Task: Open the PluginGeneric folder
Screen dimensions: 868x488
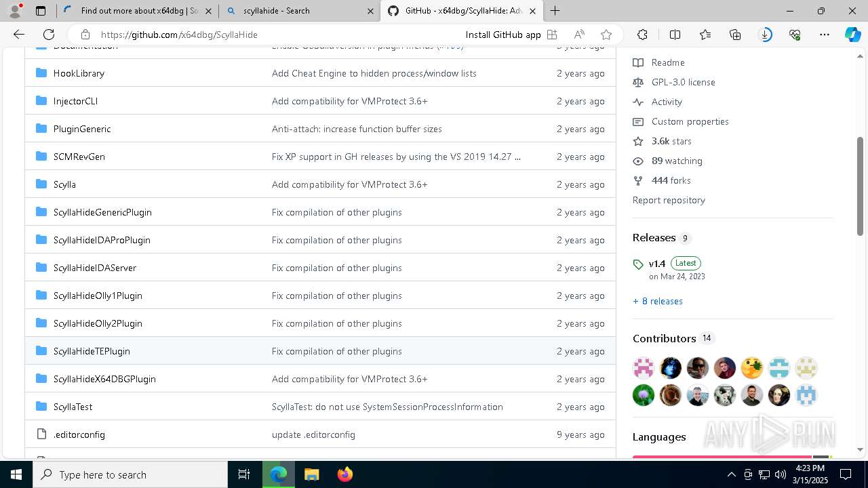Action: click(x=82, y=129)
